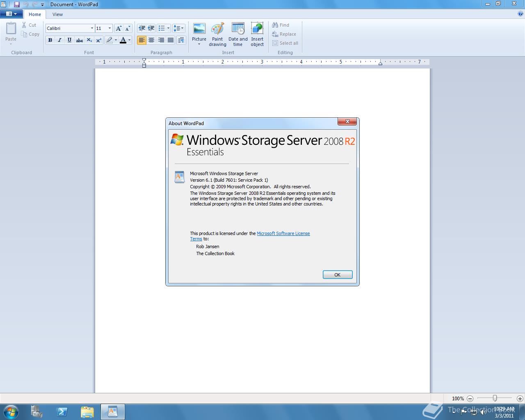The width and height of the screenshot is (525, 420).
Task: Click the Paint drawing icon
Action: click(x=217, y=34)
